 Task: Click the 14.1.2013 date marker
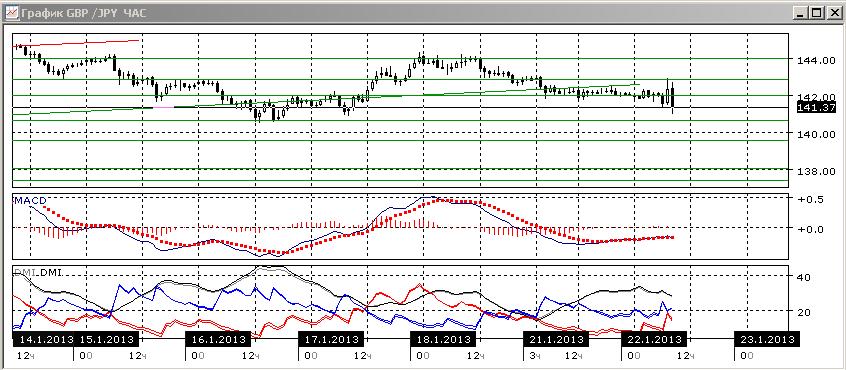(x=43, y=339)
